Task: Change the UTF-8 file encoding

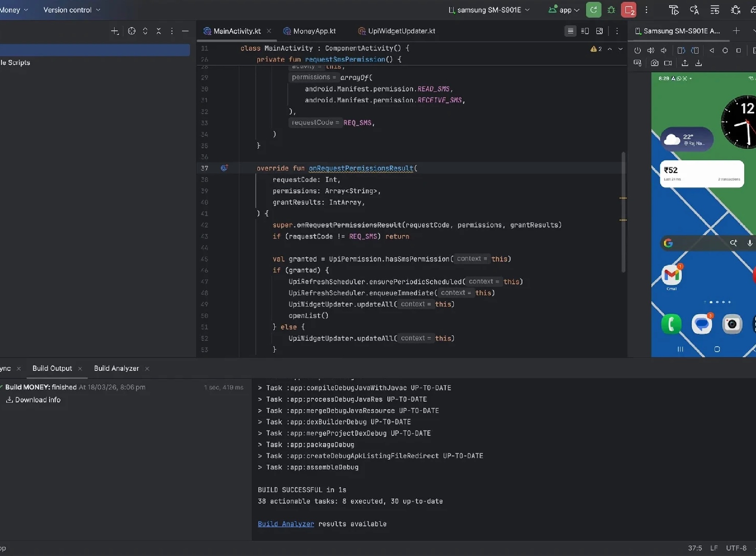Action: coord(736,548)
